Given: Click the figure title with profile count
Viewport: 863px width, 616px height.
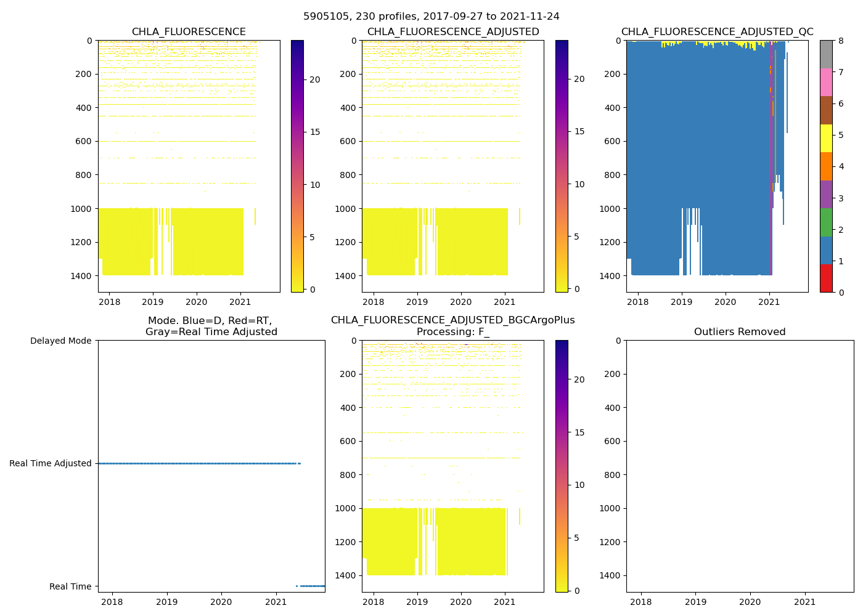Looking at the screenshot, I should [x=431, y=17].
